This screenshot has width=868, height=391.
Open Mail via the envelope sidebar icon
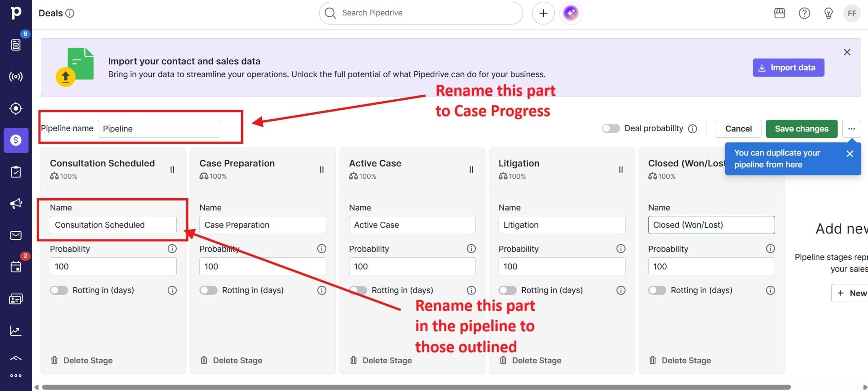[x=16, y=235]
